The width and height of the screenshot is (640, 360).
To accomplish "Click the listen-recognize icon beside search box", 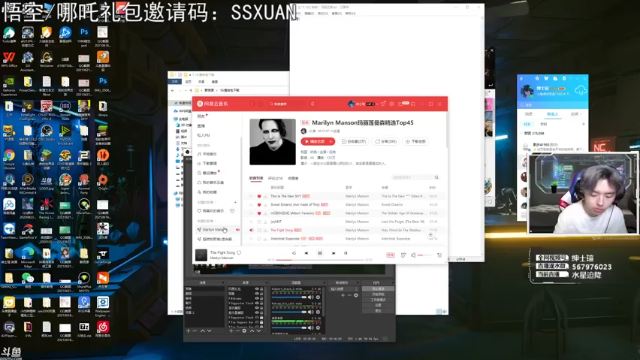I will point(313,104).
